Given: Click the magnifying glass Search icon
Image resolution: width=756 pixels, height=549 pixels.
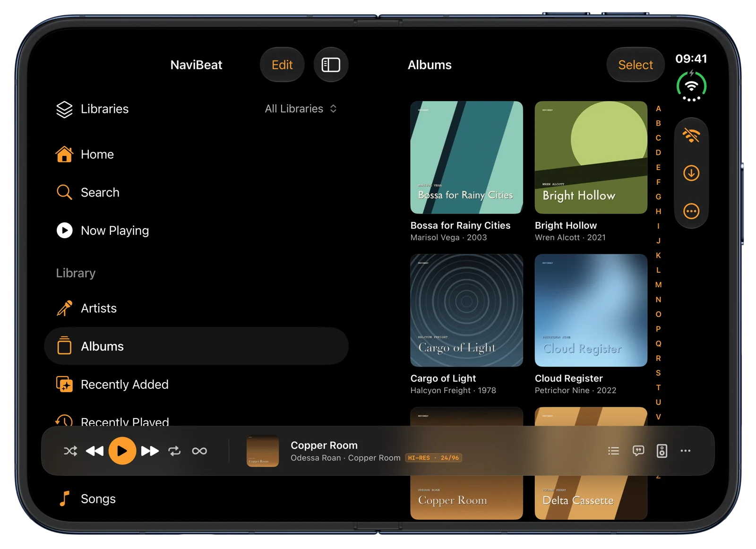Looking at the screenshot, I should [x=64, y=192].
